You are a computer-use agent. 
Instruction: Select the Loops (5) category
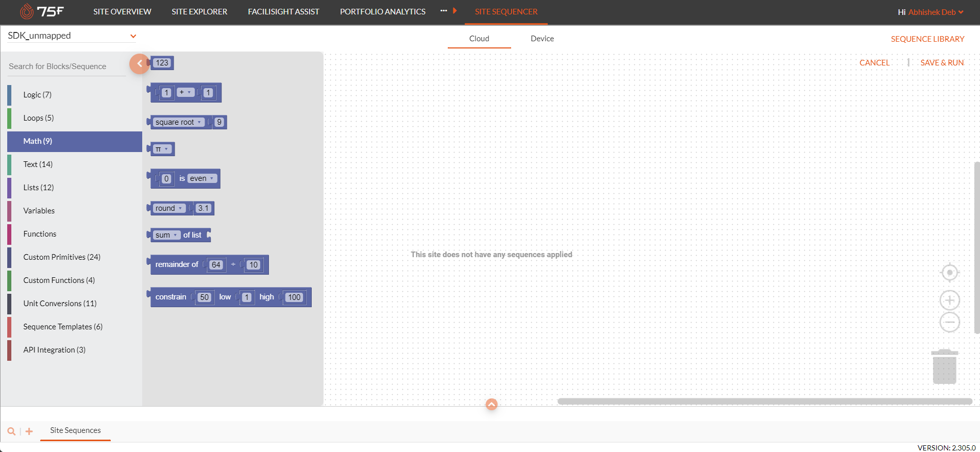[75, 118]
